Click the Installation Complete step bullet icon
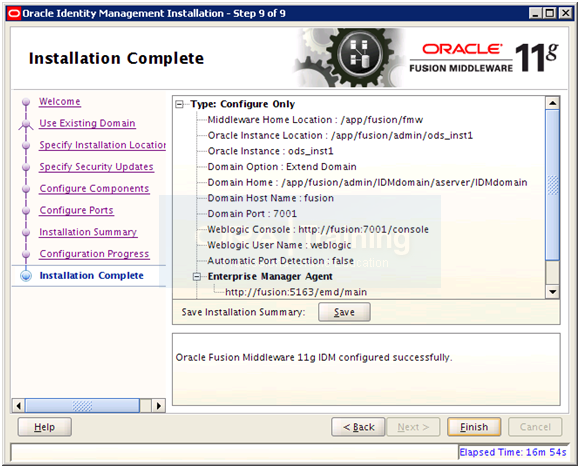Image resolution: width=580 pixels, height=468 pixels. [26, 276]
